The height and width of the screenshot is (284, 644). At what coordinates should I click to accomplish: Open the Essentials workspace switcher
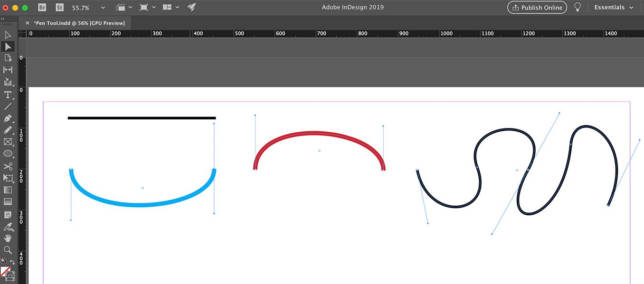(x=614, y=8)
